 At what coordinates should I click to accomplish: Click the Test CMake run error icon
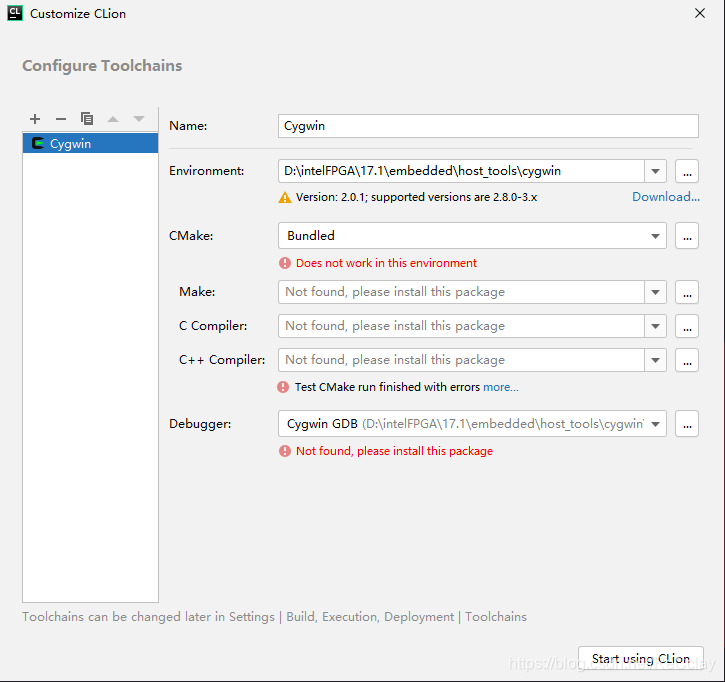[283, 387]
